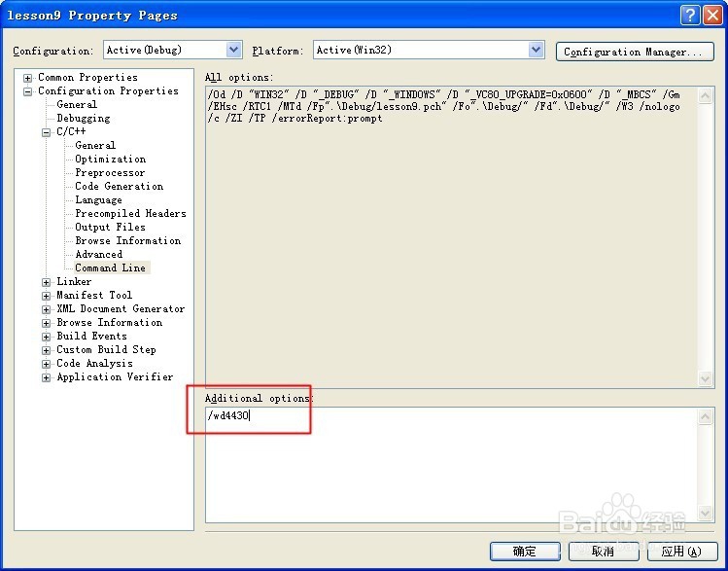The width and height of the screenshot is (728, 571).
Task: Collapse the C/C++ node
Action: coord(46,132)
